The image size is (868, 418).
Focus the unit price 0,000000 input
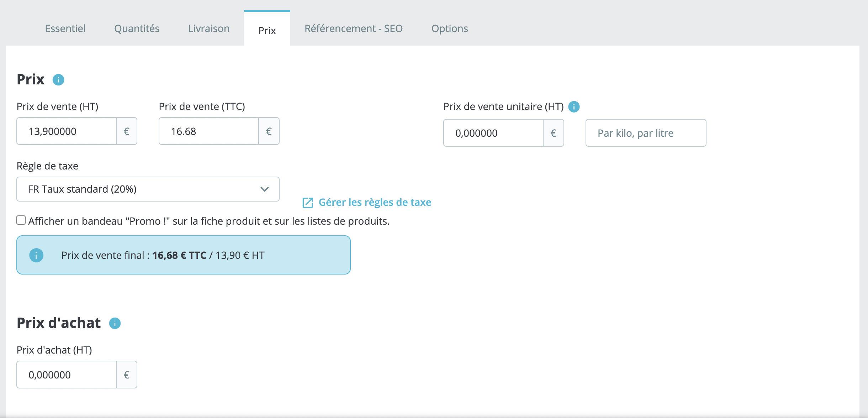493,133
